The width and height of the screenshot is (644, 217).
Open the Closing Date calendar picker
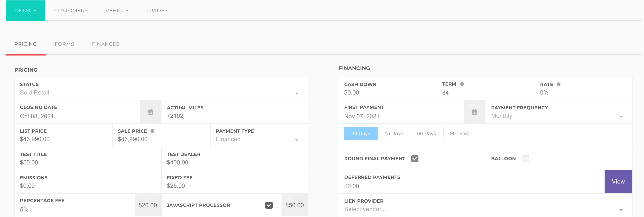point(150,112)
